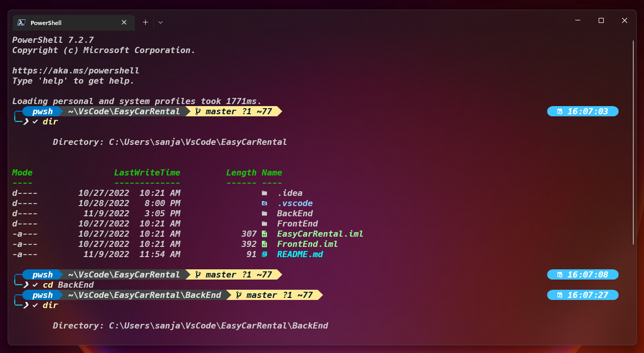Click the file length value 91
644x353 pixels.
coord(252,254)
